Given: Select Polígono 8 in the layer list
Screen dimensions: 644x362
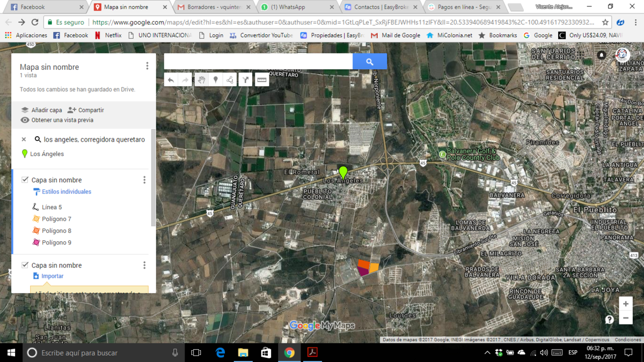Looking at the screenshot, I should pyautogui.click(x=56, y=231).
